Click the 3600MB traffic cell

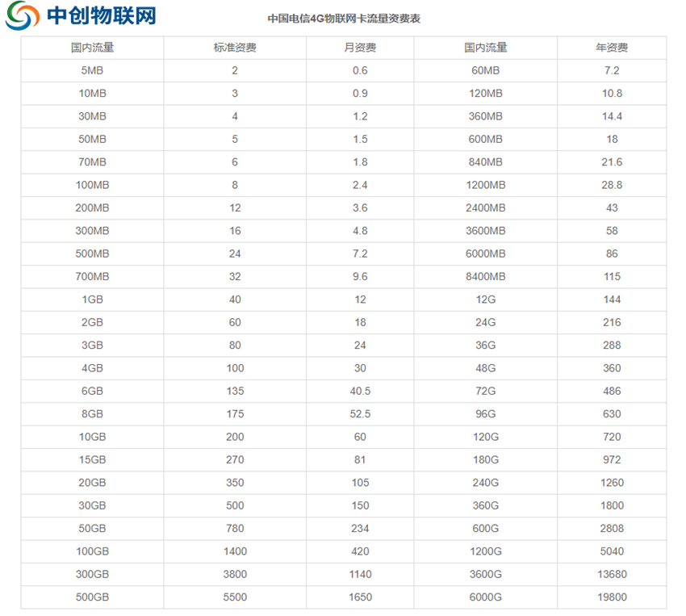point(485,231)
